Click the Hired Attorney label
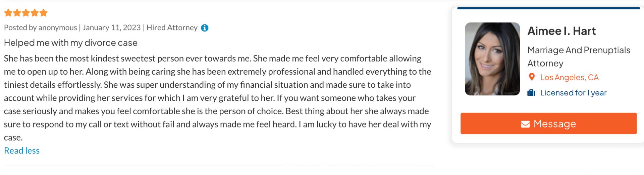Viewport: 644px width, 175px height. click(172, 28)
